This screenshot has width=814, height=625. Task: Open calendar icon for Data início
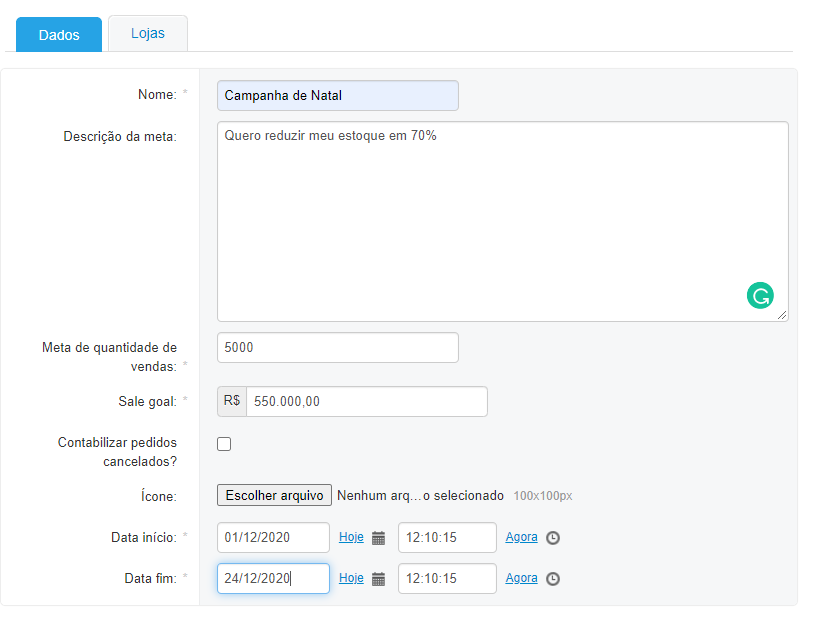click(x=378, y=538)
